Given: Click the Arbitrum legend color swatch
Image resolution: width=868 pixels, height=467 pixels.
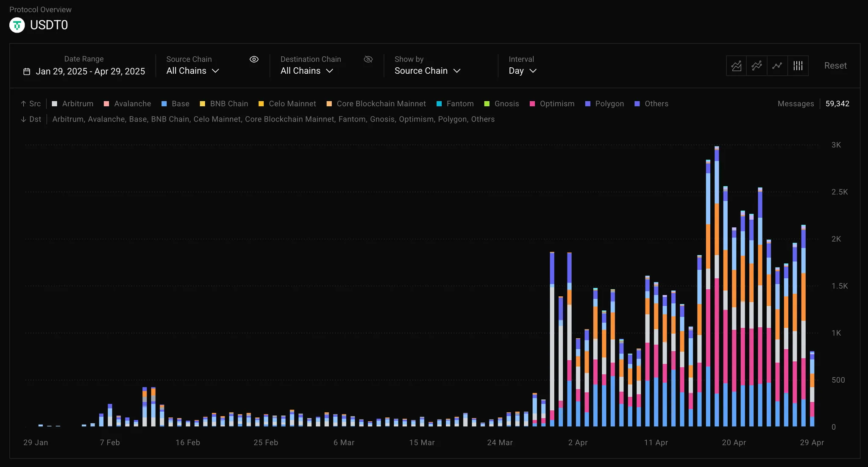Looking at the screenshot, I should 54,104.
